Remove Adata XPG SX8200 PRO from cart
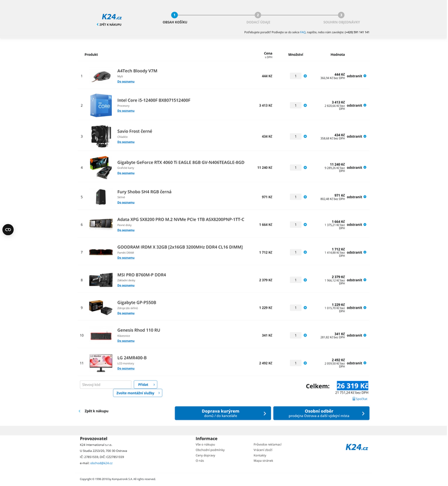This screenshot has height=486, width=448. tap(357, 225)
